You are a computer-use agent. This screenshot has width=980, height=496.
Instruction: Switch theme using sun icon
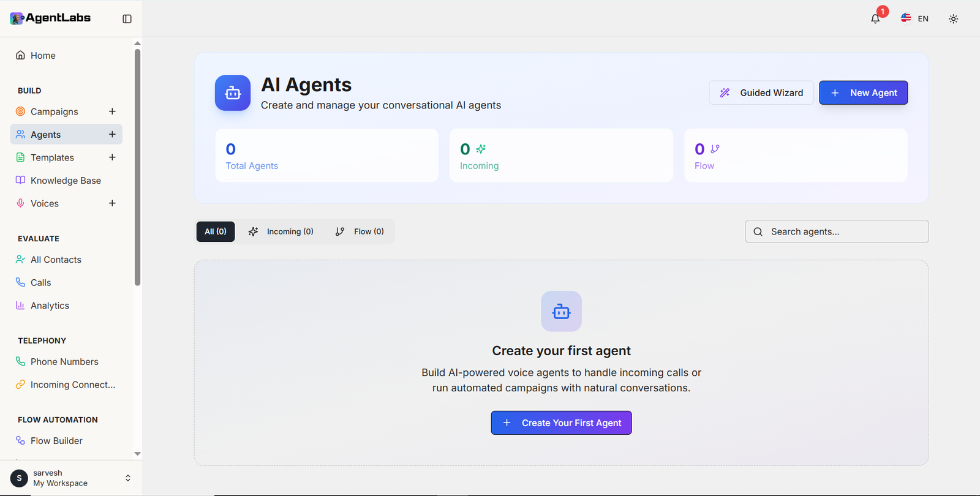(x=953, y=19)
